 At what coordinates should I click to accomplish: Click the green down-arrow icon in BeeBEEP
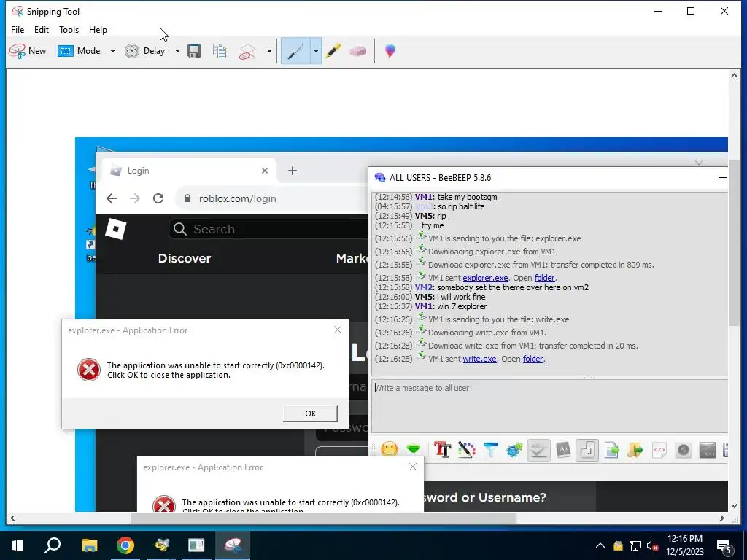coord(414,449)
